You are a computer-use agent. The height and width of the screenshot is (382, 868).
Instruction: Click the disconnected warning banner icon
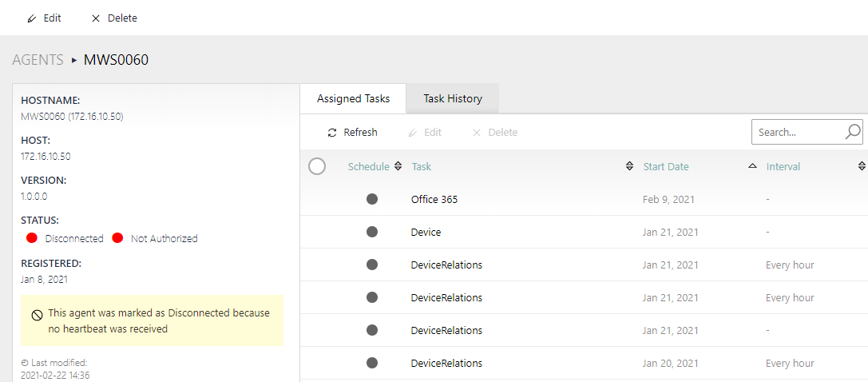pyautogui.click(x=37, y=315)
